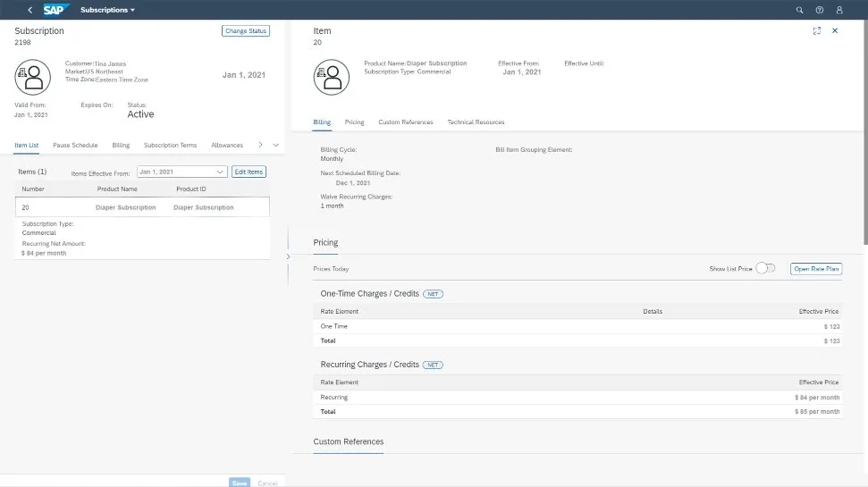
Task: Switch to the Pause Schedule tab
Action: [x=75, y=146]
